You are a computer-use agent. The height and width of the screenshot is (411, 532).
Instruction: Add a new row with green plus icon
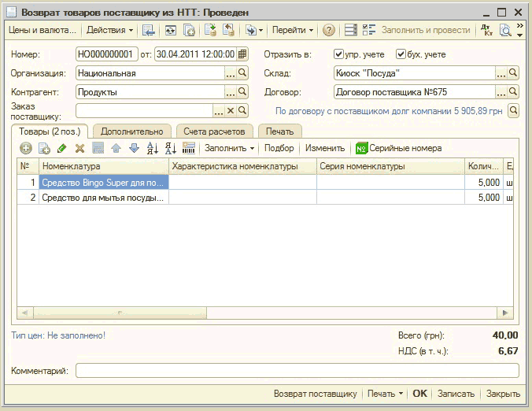click(26, 148)
